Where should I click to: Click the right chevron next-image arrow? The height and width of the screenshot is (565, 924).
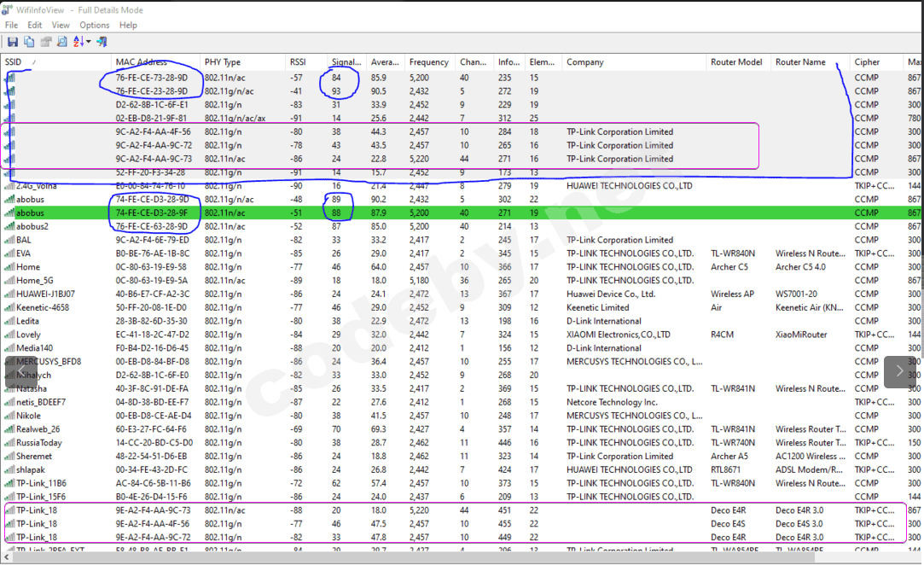tap(900, 371)
